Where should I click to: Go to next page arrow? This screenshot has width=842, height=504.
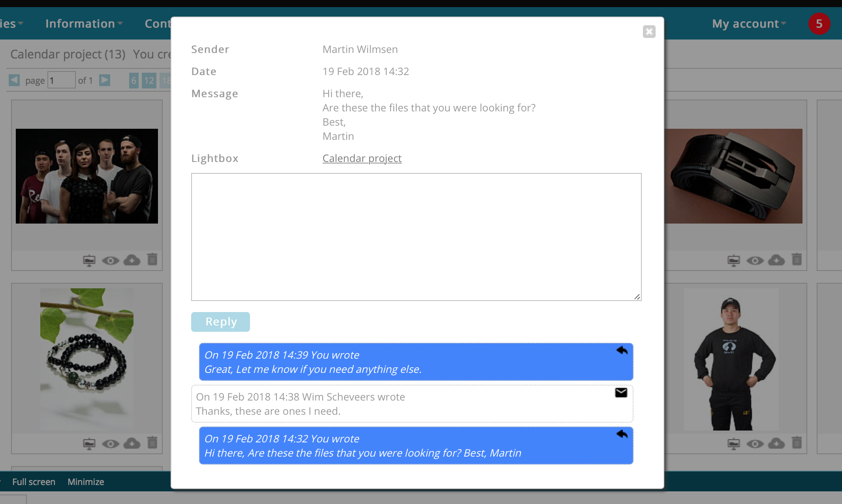point(104,80)
